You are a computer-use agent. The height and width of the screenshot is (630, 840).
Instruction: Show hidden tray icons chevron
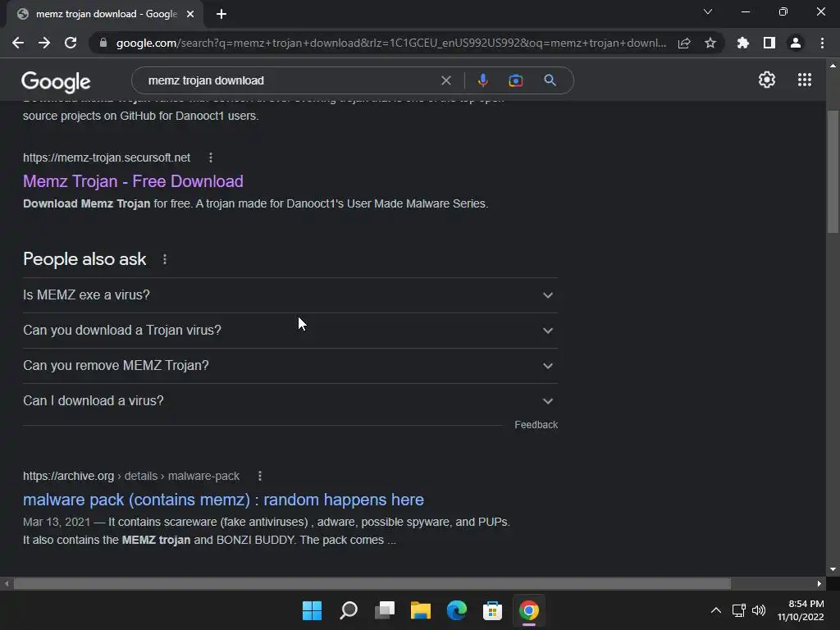[x=715, y=610]
